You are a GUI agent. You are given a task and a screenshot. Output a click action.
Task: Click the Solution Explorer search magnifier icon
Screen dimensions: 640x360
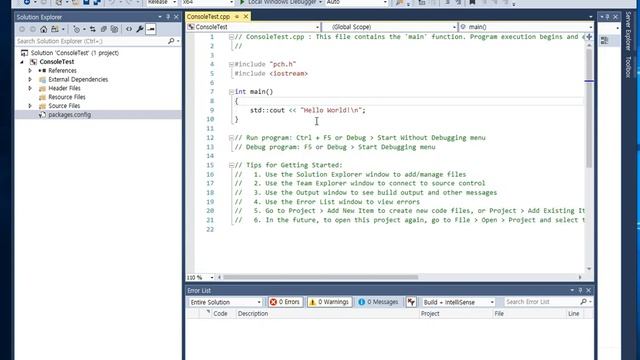point(171,41)
